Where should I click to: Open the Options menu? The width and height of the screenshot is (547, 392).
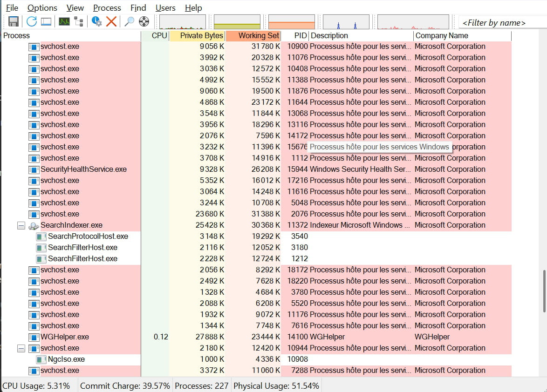coord(42,8)
